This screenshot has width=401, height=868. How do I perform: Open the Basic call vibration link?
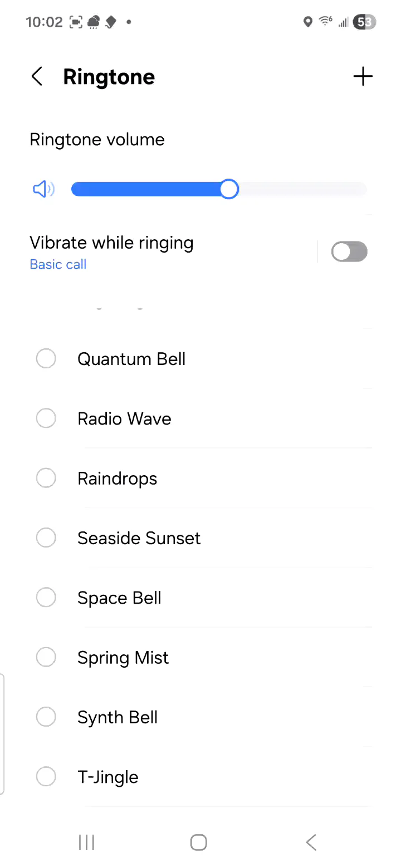click(58, 264)
